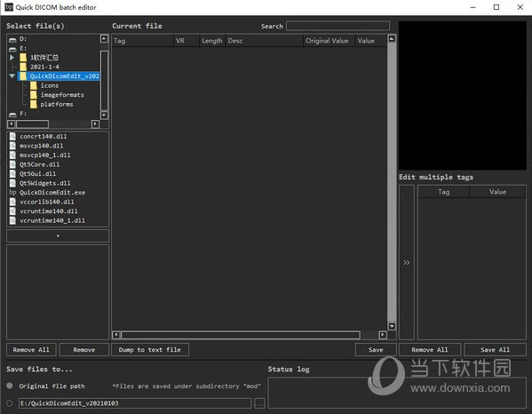This screenshot has height=414, width=532.
Task: Click tag table scroll up arrow
Action: [392, 39]
